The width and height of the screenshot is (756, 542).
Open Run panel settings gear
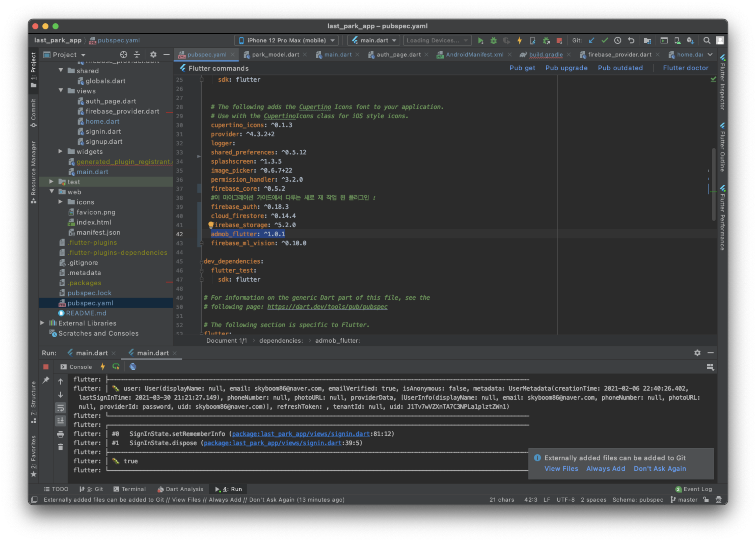tap(697, 353)
